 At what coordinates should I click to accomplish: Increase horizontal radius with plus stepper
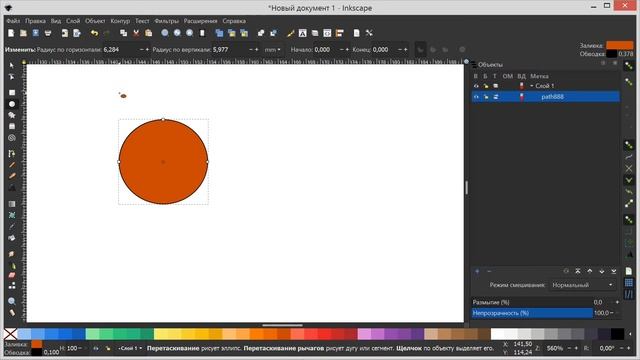tap(147, 49)
